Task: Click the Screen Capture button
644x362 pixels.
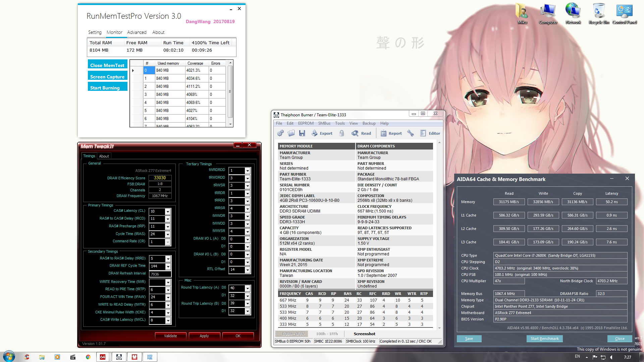Action: (107, 76)
